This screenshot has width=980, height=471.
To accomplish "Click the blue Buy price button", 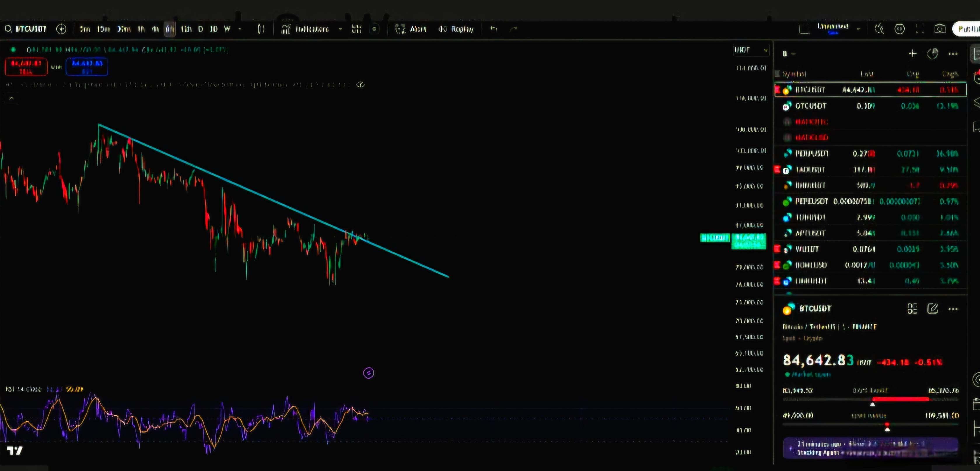I will 87,66.
